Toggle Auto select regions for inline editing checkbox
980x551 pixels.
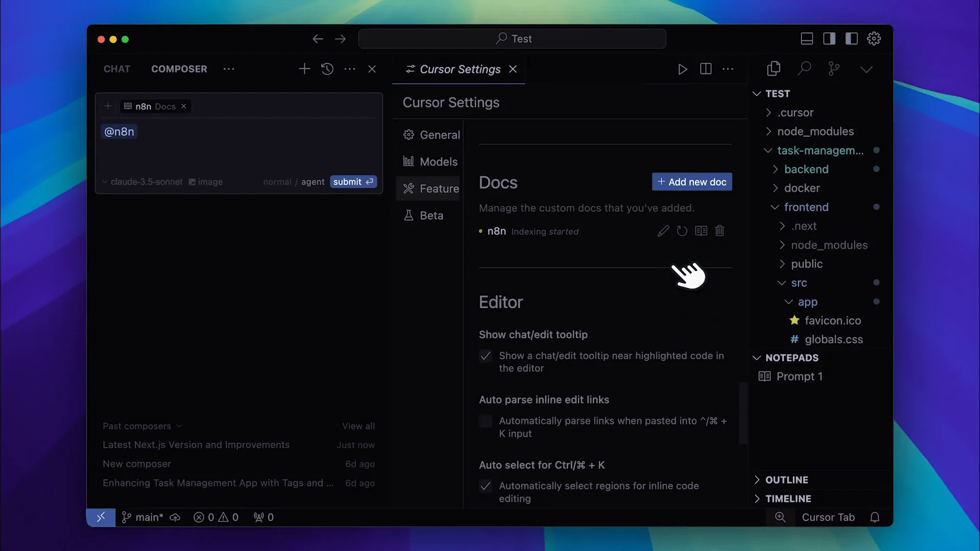[485, 486]
